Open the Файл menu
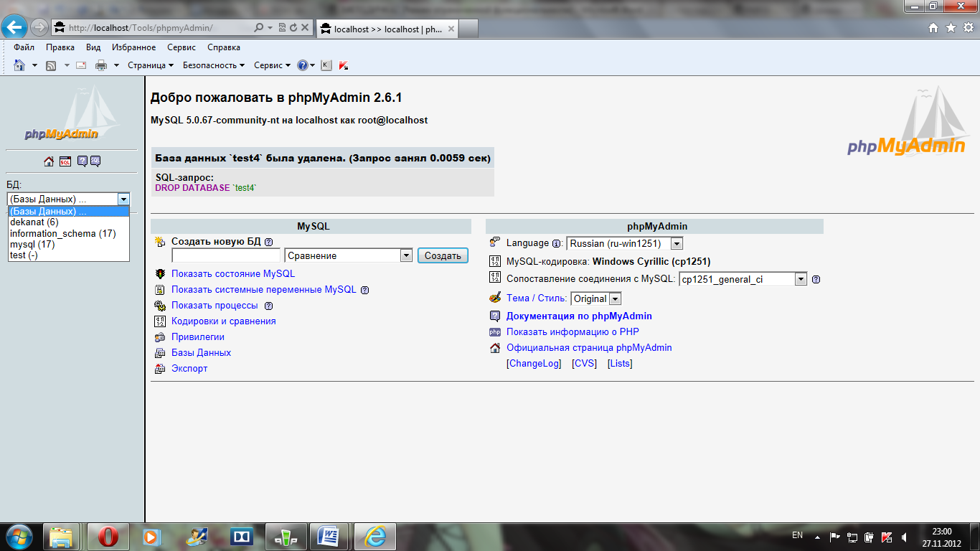 tap(24, 47)
